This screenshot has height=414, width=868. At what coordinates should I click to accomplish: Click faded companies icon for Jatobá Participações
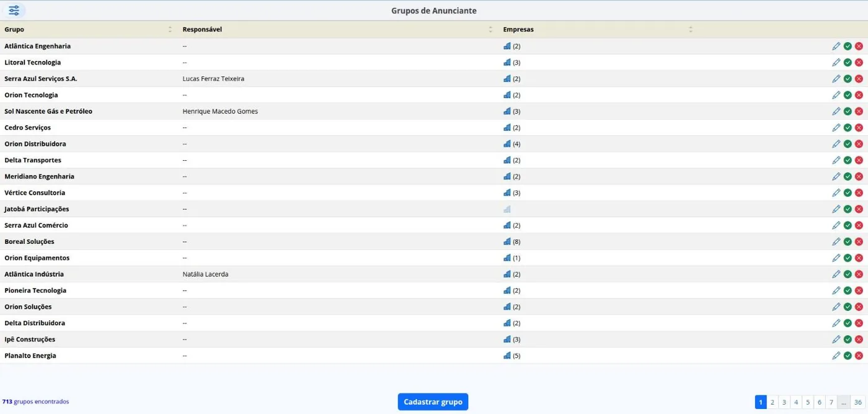point(507,209)
